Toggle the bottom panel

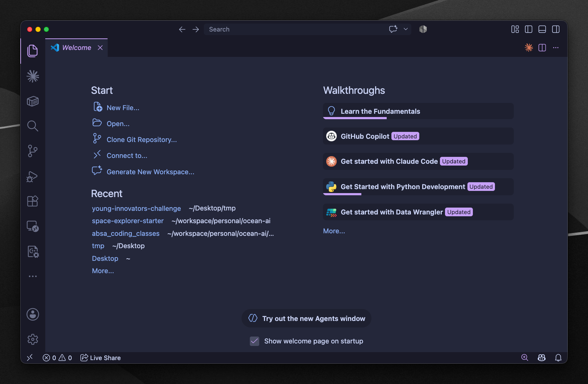click(x=542, y=29)
